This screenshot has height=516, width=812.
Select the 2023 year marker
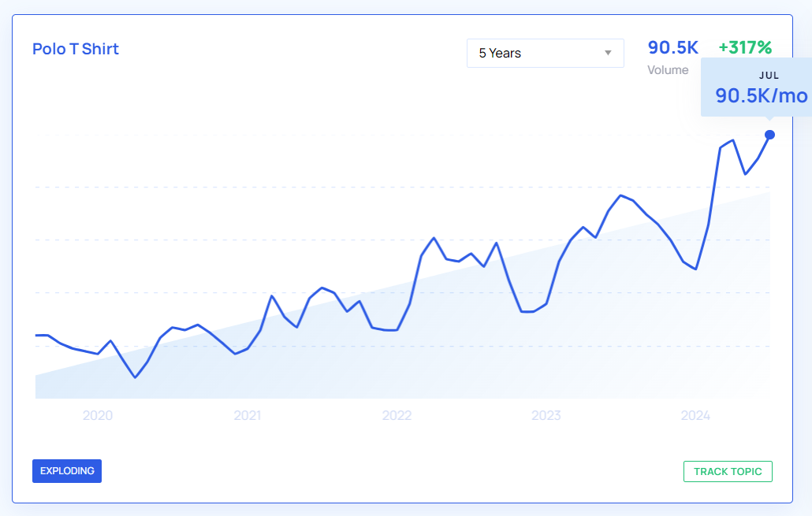[x=546, y=416]
